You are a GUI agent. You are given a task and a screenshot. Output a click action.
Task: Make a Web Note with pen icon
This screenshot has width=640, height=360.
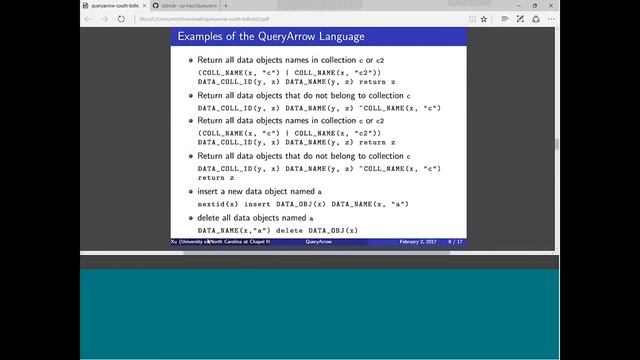[520, 19]
